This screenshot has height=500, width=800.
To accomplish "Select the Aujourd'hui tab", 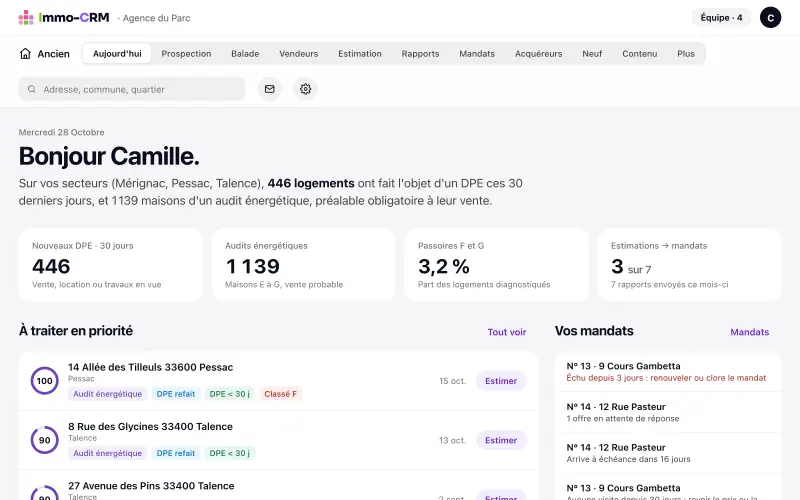I will [117, 54].
